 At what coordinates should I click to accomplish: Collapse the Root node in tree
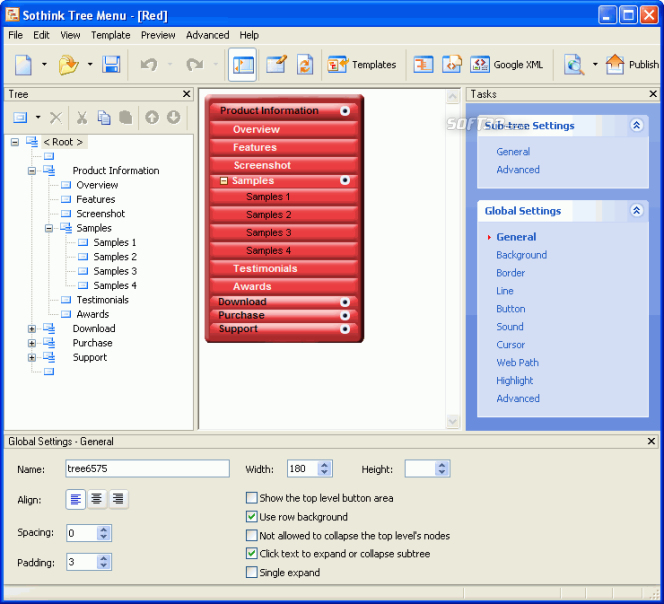point(15,142)
